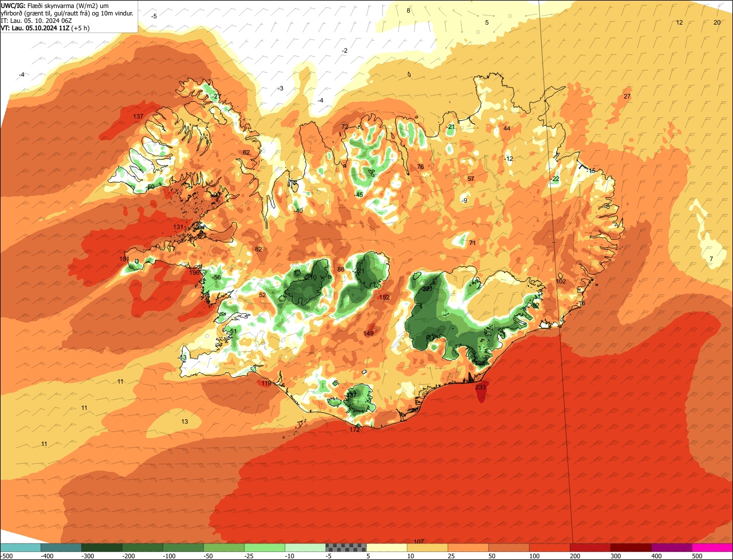Click the 172 value at the southern tip
This screenshot has height=560, width=733.
[x=355, y=429]
